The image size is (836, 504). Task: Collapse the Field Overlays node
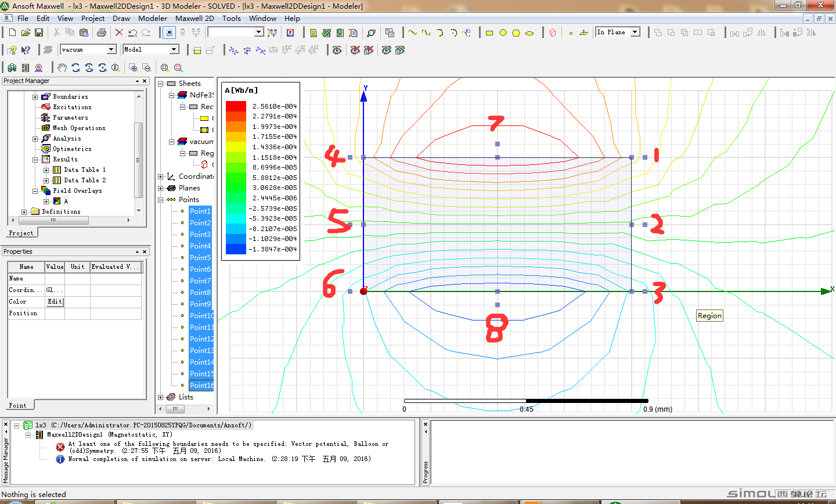click(35, 191)
